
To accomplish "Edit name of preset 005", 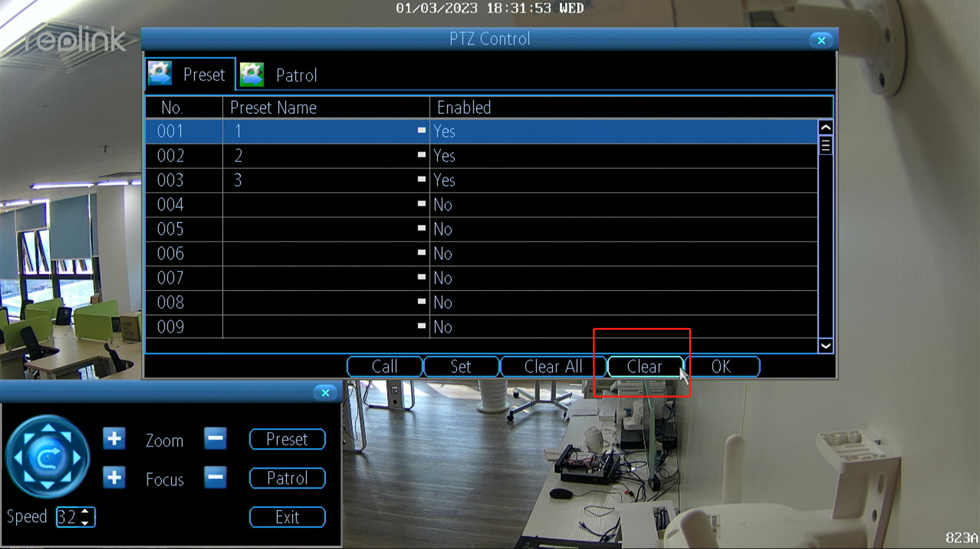I will tap(421, 228).
